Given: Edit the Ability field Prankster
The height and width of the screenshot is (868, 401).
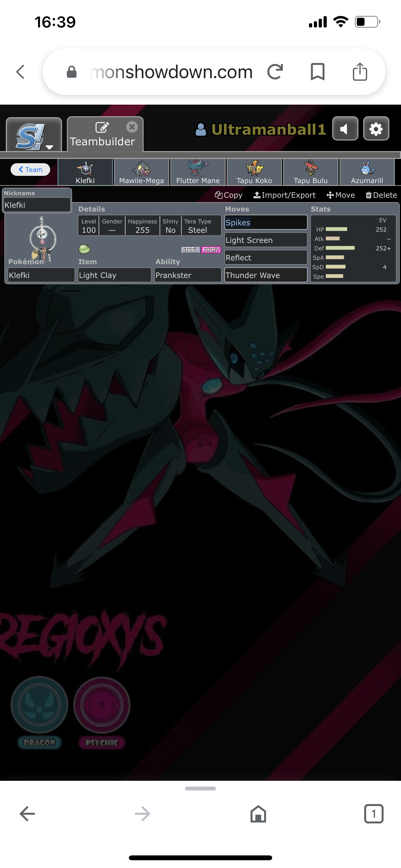Looking at the screenshot, I should [x=188, y=275].
